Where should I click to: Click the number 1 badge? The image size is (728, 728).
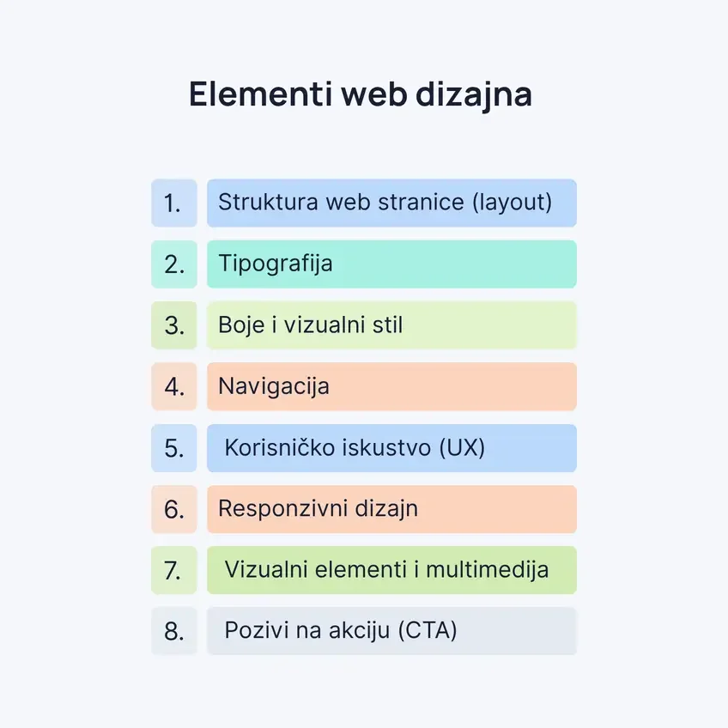coord(174,203)
